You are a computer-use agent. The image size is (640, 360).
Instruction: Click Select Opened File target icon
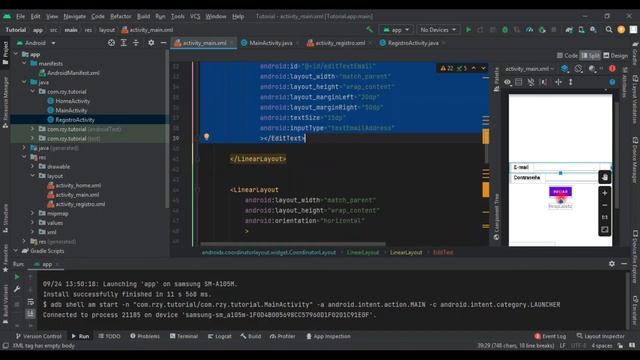pyautogui.click(x=111, y=43)
